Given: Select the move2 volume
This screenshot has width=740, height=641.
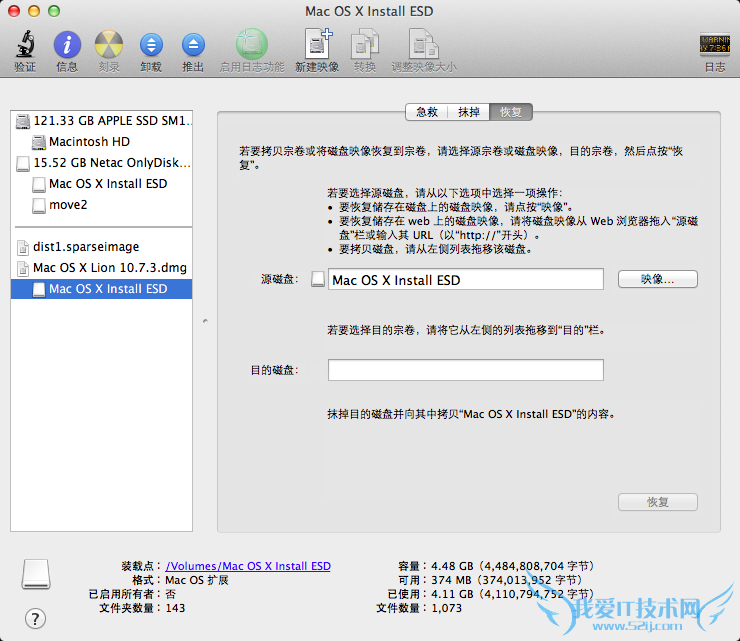Looking at the screenshot, I should click(x=101, y=205).
